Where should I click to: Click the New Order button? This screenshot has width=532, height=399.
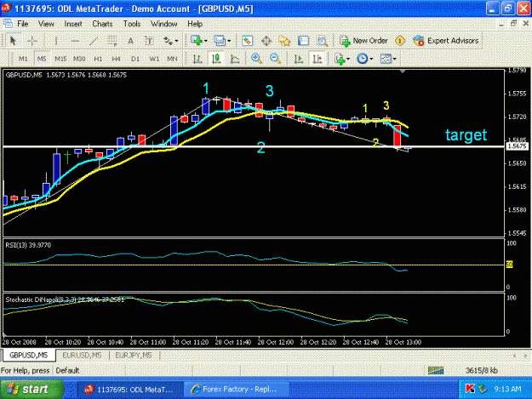coord(363,41)
